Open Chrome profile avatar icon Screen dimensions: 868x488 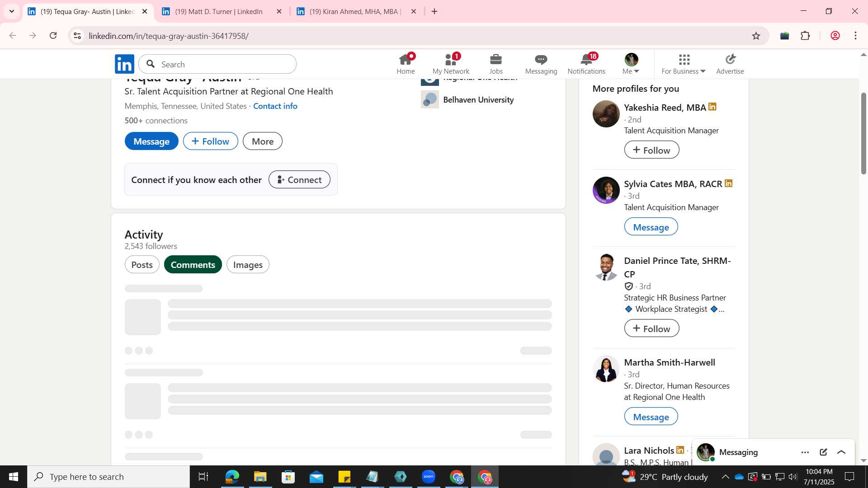point(835,36)
